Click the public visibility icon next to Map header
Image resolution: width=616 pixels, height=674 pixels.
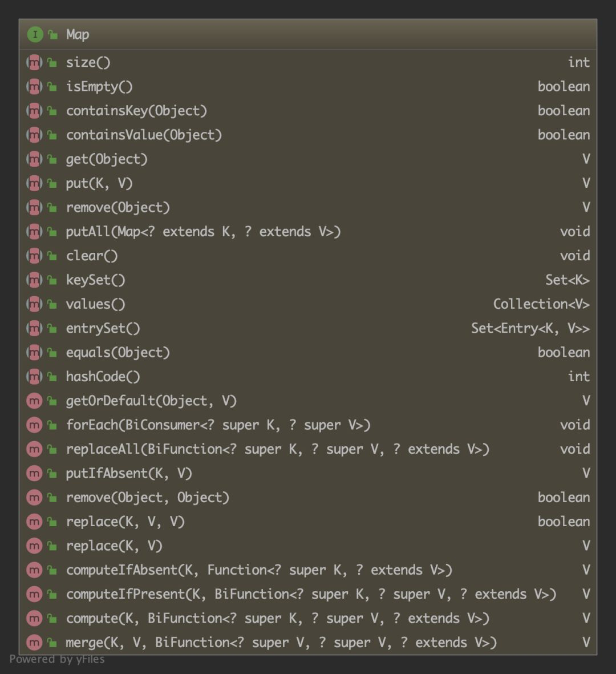(53, 35)
